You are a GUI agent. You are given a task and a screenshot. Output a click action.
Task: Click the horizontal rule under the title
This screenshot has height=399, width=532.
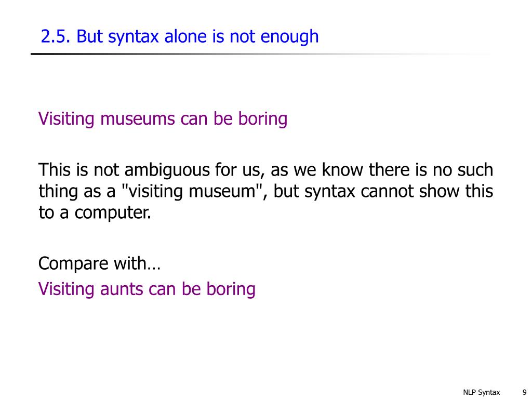point(261,54)
